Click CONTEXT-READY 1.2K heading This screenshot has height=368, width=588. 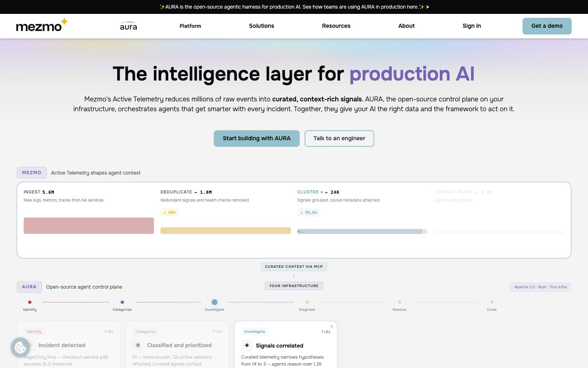point(463,192)
